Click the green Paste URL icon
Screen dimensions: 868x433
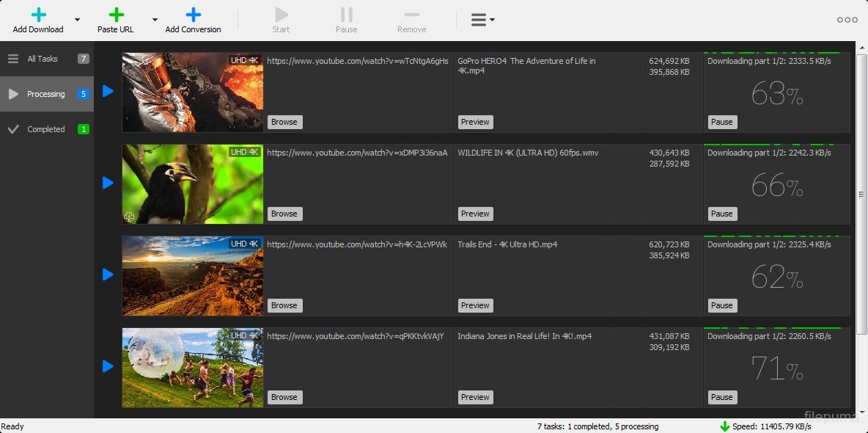pyautogui.click(x=116, y=15)
